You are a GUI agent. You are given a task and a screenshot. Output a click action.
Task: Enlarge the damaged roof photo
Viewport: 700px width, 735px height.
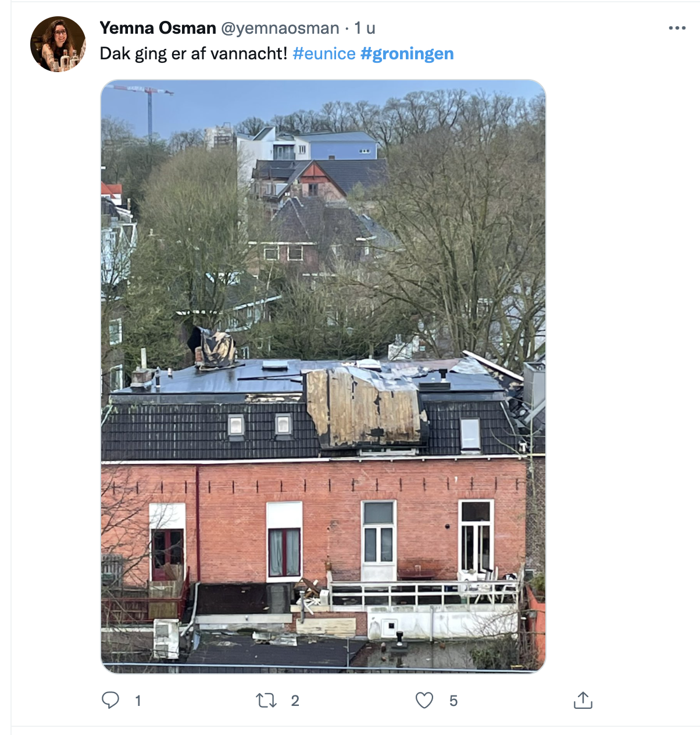point(323,376)
